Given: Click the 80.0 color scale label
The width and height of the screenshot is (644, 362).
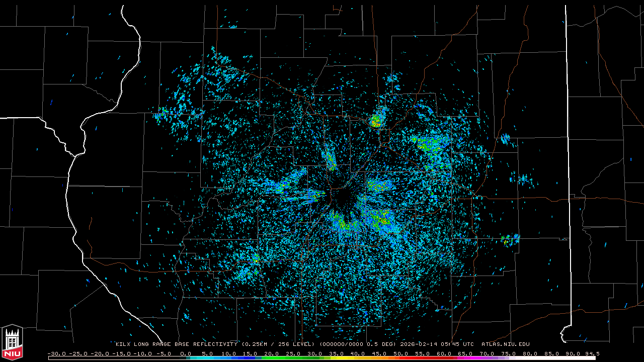Looking at the screenshot, I should pos(529,353).
